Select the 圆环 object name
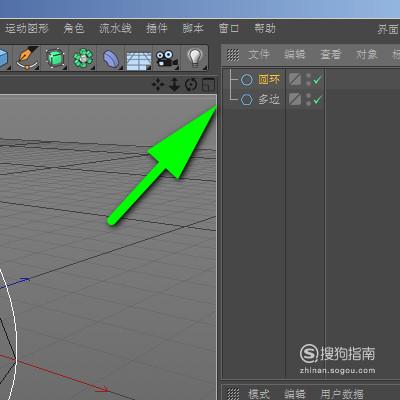 click(269, 80)
